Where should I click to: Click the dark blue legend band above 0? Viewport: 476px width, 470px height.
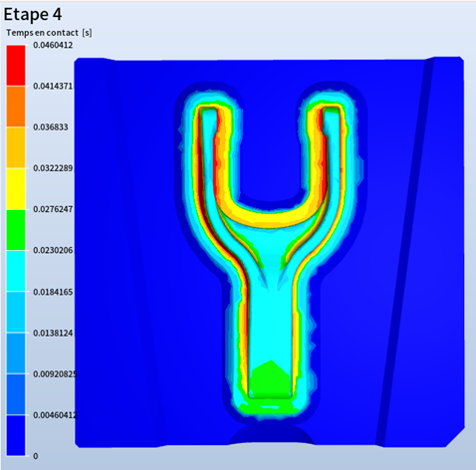point(16,435)
